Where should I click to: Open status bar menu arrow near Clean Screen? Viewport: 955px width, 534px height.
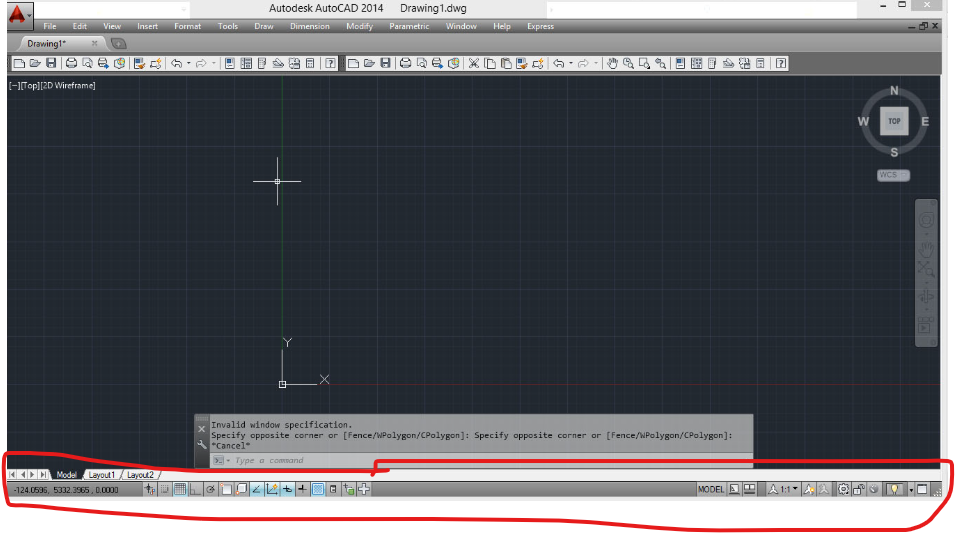click(911, 490)
